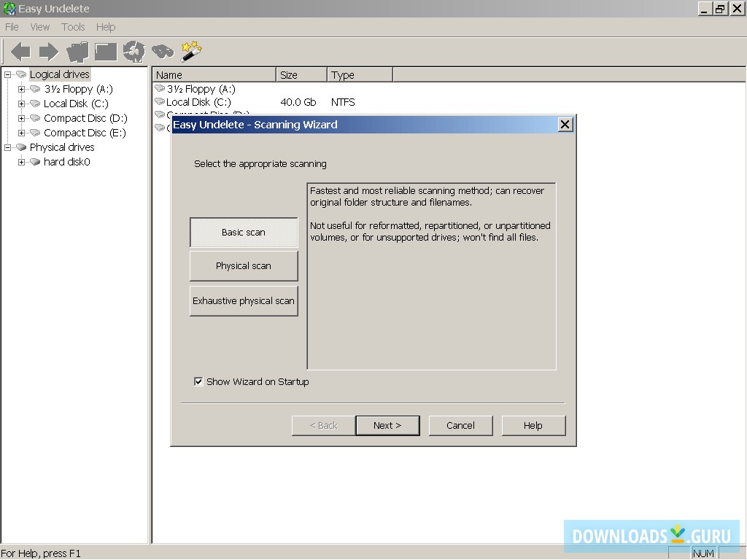Expand the Compact Disc (D:) entry
The width and height of the screenshot is (747, 560).
click(x=23, y=118)
